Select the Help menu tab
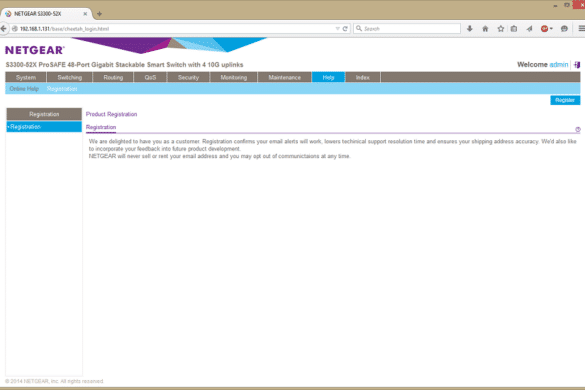 (x=328, y=77)
